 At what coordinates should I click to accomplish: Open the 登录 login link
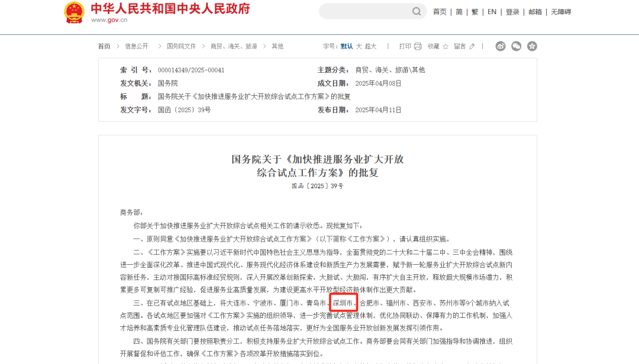[x=512, y=11]
